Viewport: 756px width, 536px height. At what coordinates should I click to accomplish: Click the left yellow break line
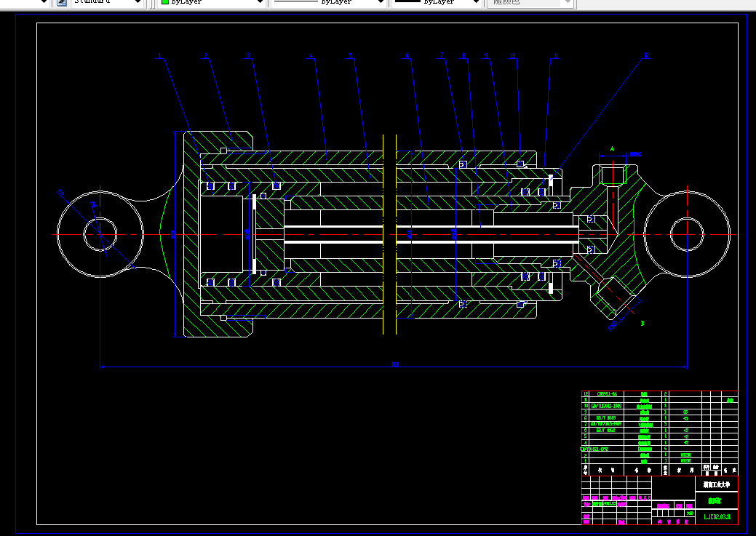(x=383, y=234)
